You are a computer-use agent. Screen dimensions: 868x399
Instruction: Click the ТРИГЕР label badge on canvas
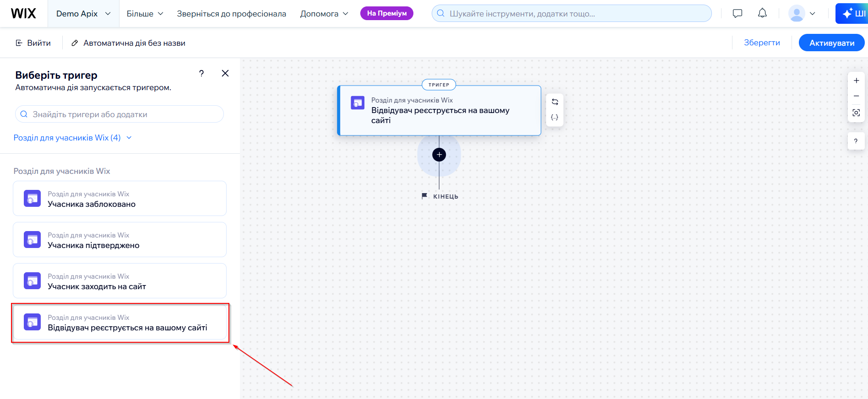click(x=439, y=85)
